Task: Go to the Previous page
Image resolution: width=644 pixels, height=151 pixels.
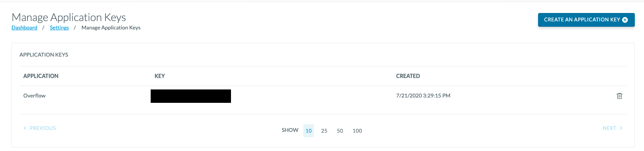Action: pos(40,128)
